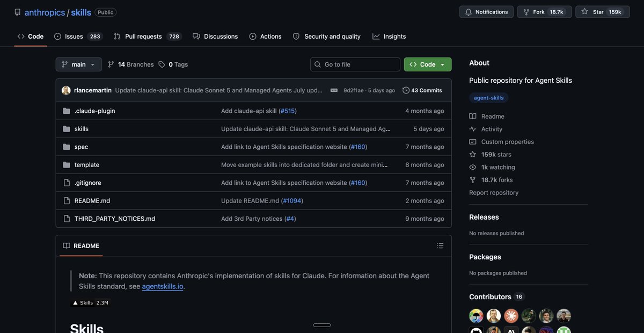The image size is (644, 333).
Task: Open the skills repository name link
Action: click(81, 12)
